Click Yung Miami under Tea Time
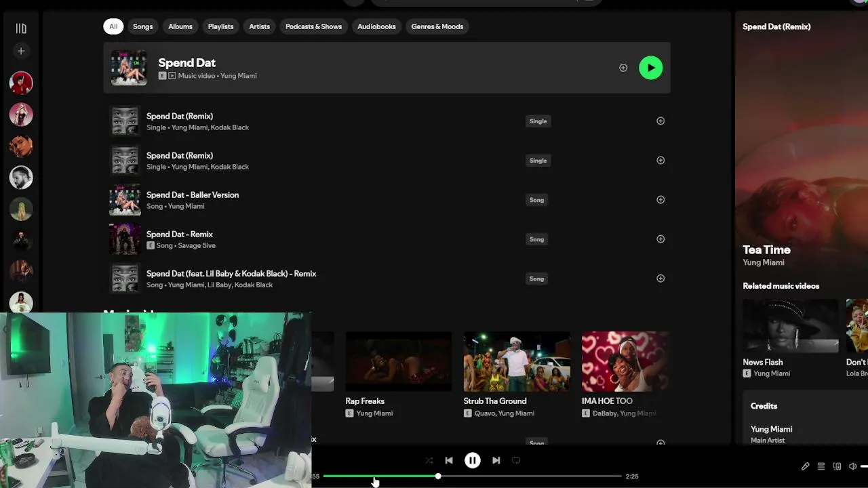Screen dimensions: 868x488 (x=764, y=262)
